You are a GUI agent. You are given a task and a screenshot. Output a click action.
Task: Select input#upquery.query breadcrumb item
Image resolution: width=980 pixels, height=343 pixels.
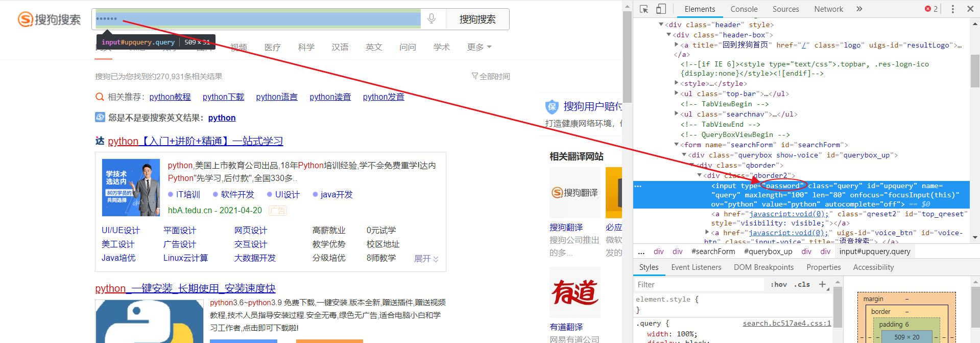click(x=875, y=251)
